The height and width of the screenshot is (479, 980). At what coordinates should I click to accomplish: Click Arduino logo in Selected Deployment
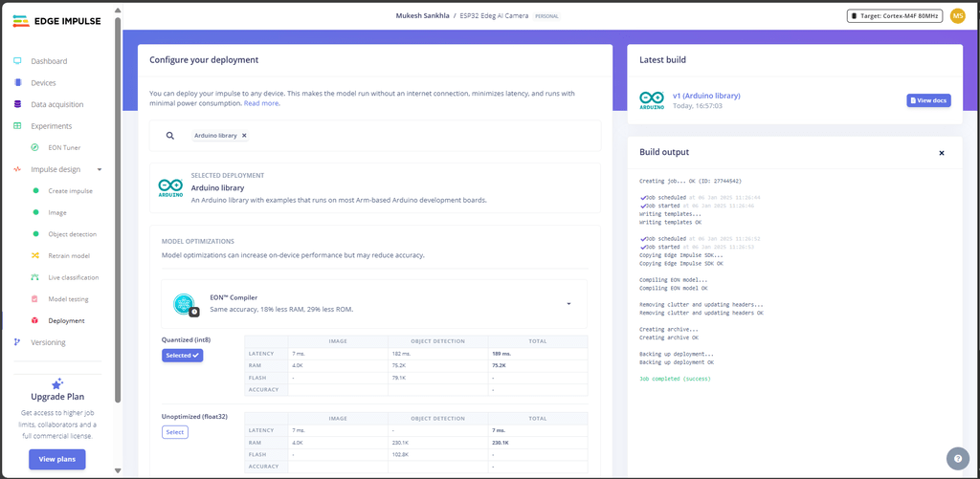170,188
